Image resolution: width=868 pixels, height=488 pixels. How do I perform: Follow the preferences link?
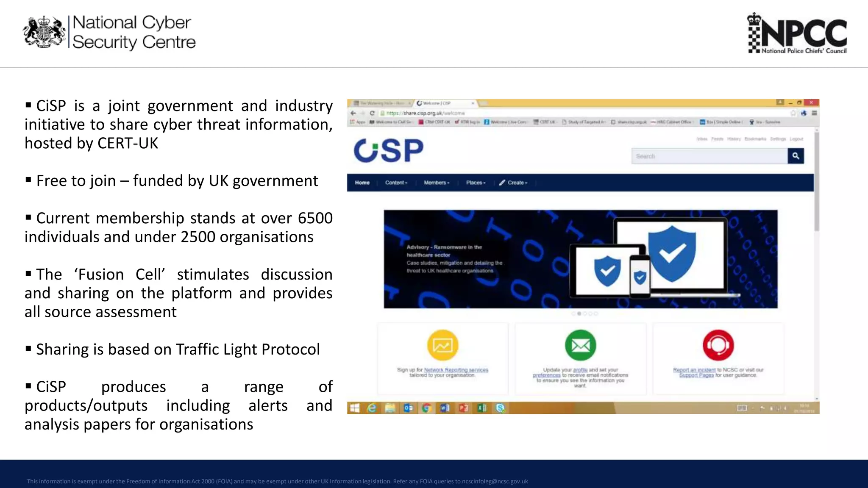tap(546, 375)
